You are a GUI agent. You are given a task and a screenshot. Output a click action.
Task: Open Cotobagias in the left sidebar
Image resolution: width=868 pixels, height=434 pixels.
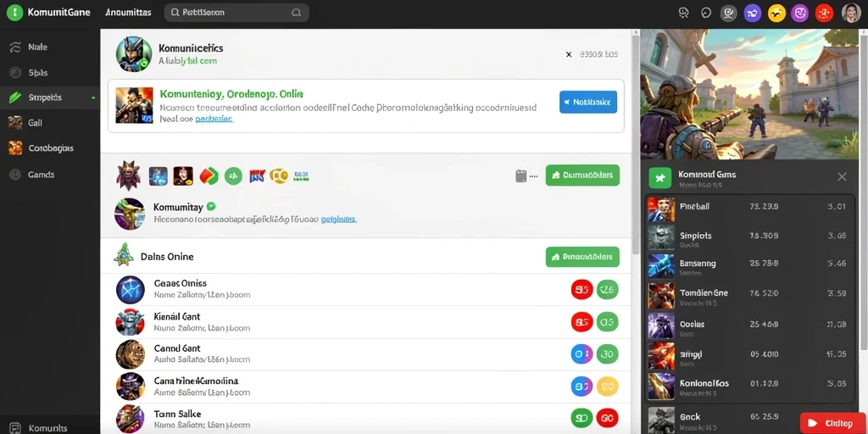(x=50, y=148)
